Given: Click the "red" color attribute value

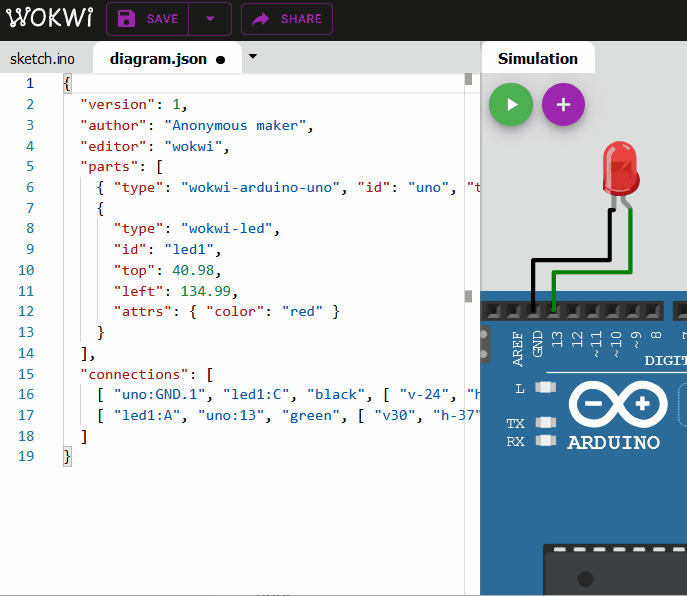Looking at the screenshot, I should click(x=302, y=312).
